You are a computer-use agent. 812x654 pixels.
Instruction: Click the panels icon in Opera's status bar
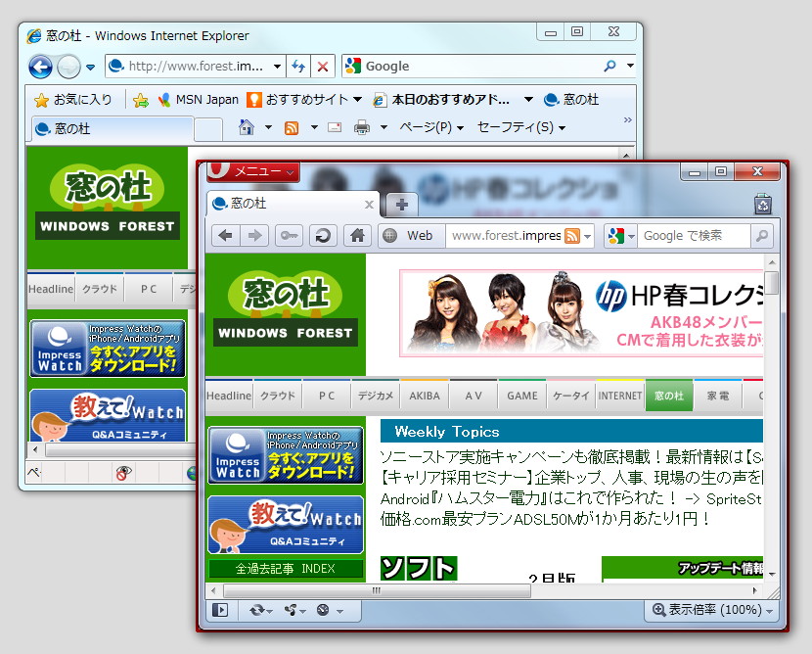[x=220, y=610]
